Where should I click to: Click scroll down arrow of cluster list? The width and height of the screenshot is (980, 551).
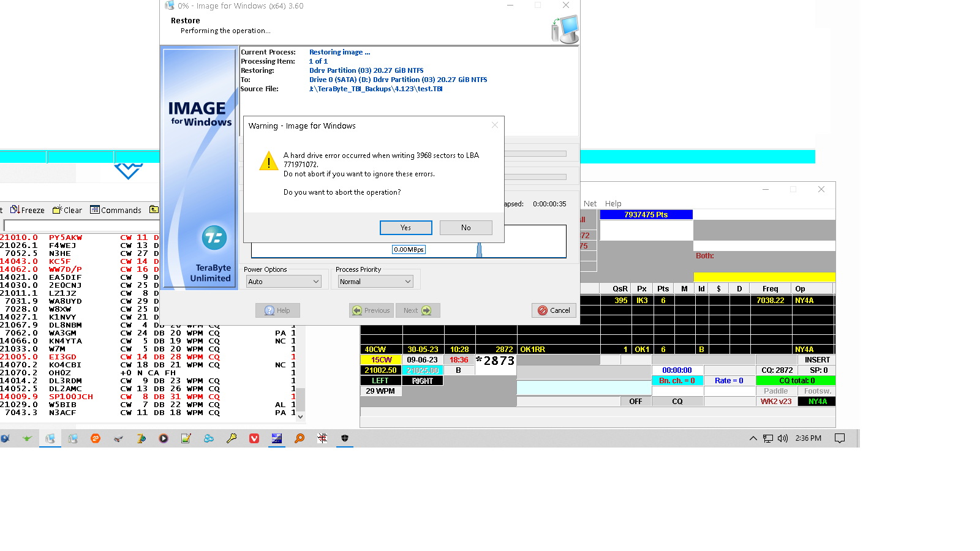tap(301, 416)
